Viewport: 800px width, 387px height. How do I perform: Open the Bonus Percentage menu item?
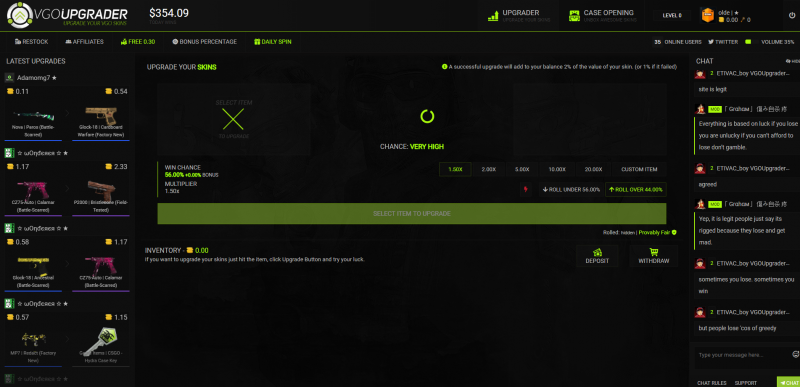[x=205, y=42]
